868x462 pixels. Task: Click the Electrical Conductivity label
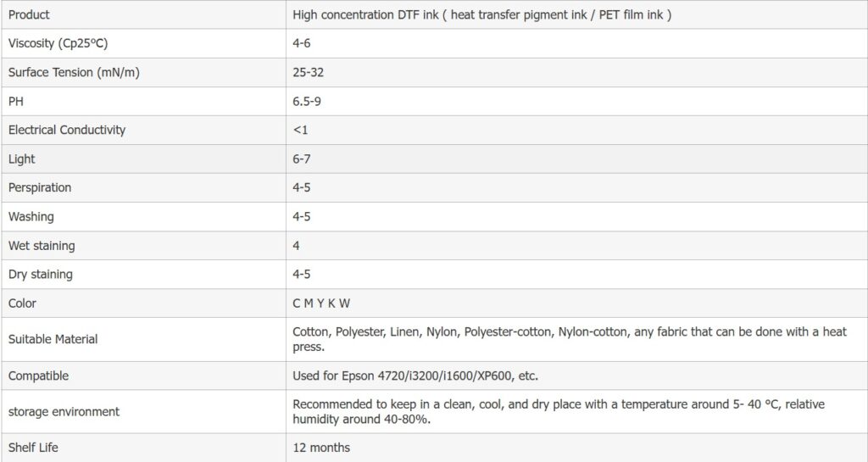click(x=67, y=130)
